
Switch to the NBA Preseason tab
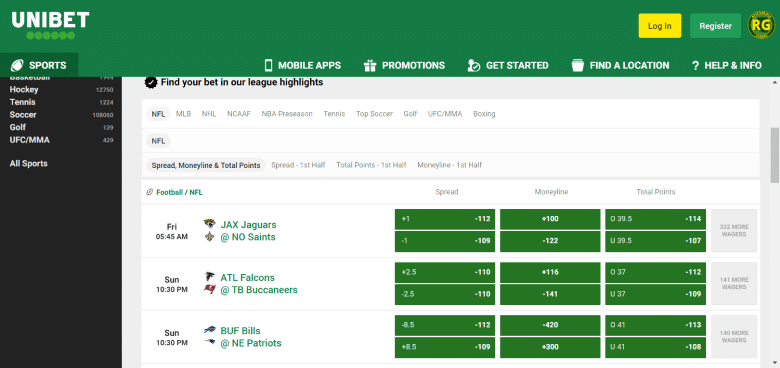(x=287, y=114)
